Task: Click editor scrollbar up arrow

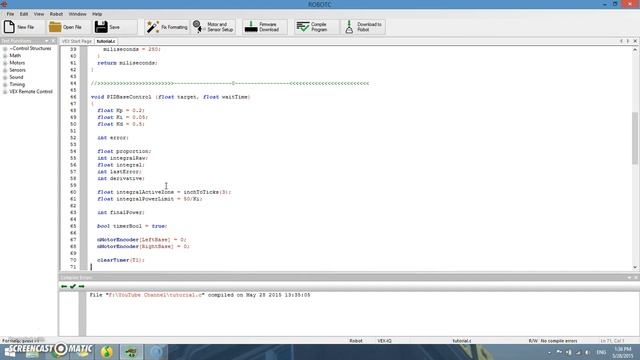Action: 635,49
